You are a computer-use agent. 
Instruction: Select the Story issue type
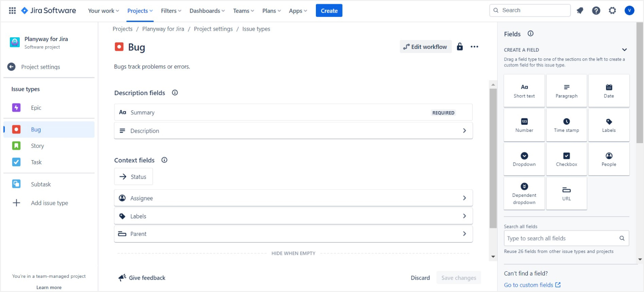tap(37, 146)
